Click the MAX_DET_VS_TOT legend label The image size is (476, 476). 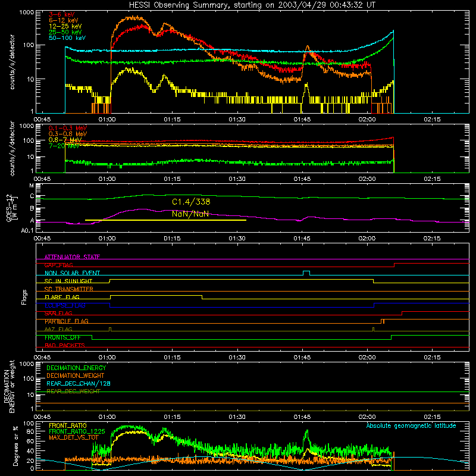[73, 437]
